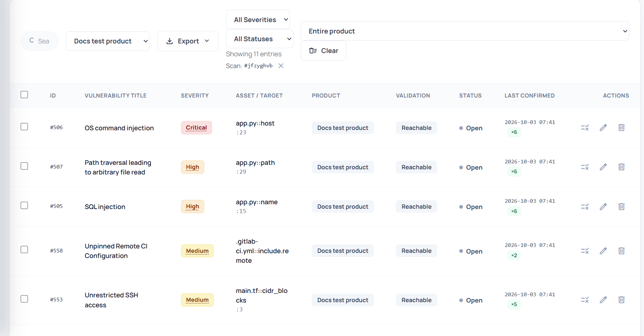Remove the scan #jfzyghvb filter
This screenshot has width=644, height=336.
point(281,66)
